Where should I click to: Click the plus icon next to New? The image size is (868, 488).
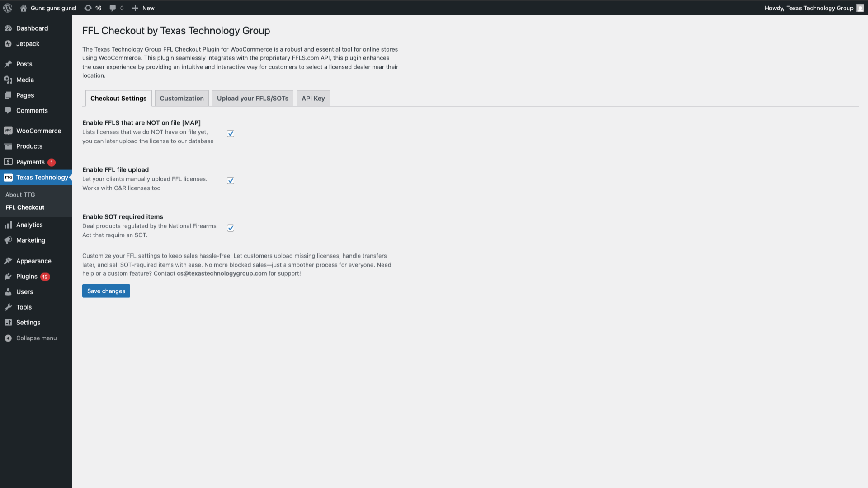(135, 8)
